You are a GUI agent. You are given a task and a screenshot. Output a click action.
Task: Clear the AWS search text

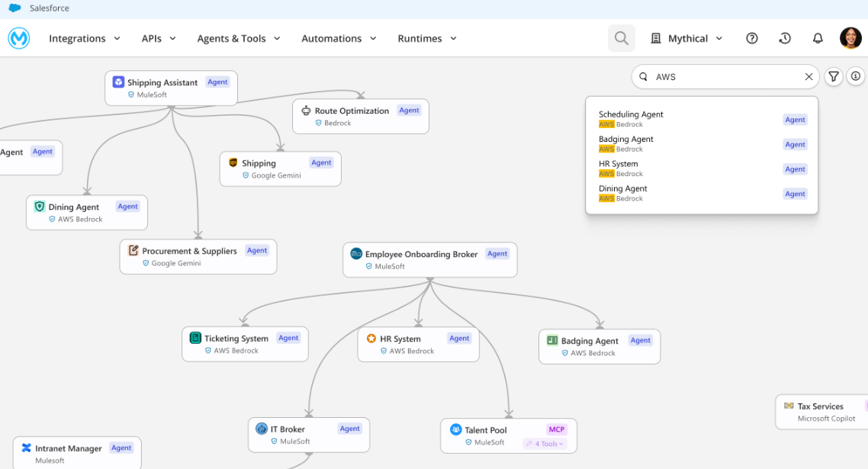809,77
